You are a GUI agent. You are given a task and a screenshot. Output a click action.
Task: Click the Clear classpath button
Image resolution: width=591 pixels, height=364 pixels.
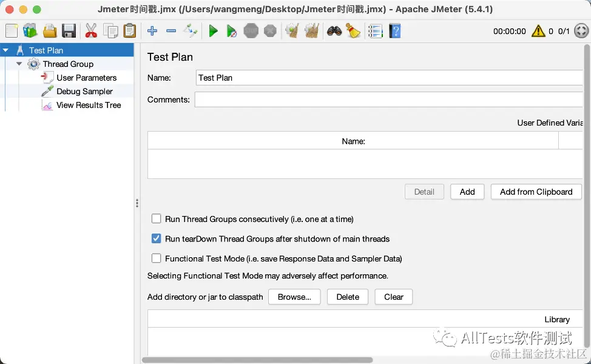(x=394, y=297)
